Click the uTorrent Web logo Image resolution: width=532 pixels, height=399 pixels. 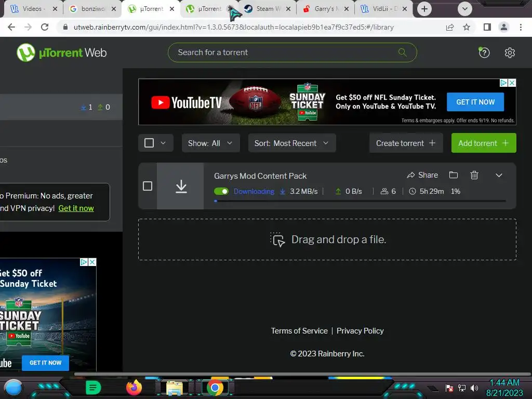tap(61, 52)
